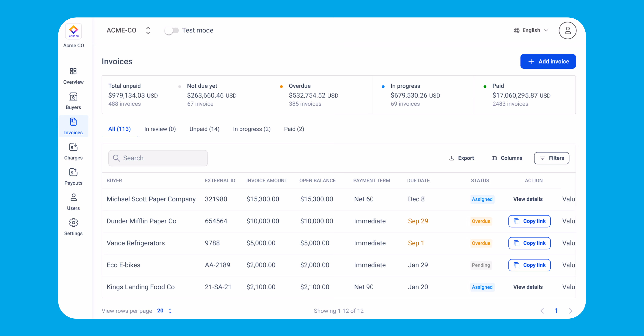Screen dimensions: 644x336
Task: Copy link for Dunder Mifflin invoice
Action: coord(529,221)
